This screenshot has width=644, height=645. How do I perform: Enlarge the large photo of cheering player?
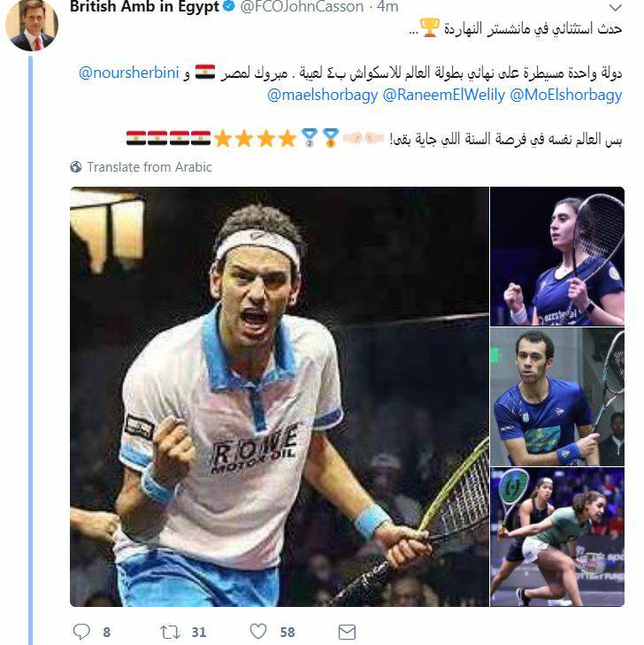[280, 396]
